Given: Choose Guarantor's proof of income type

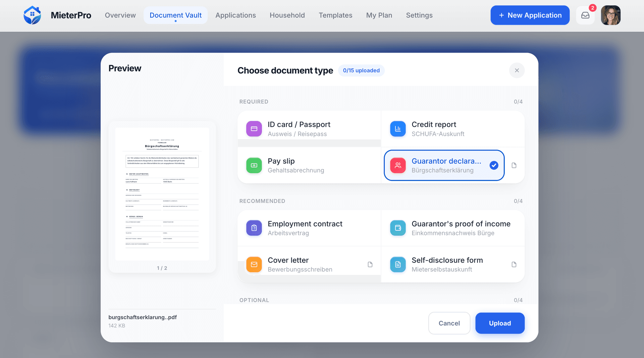Looking at the screenshot, I should (453, 228).
